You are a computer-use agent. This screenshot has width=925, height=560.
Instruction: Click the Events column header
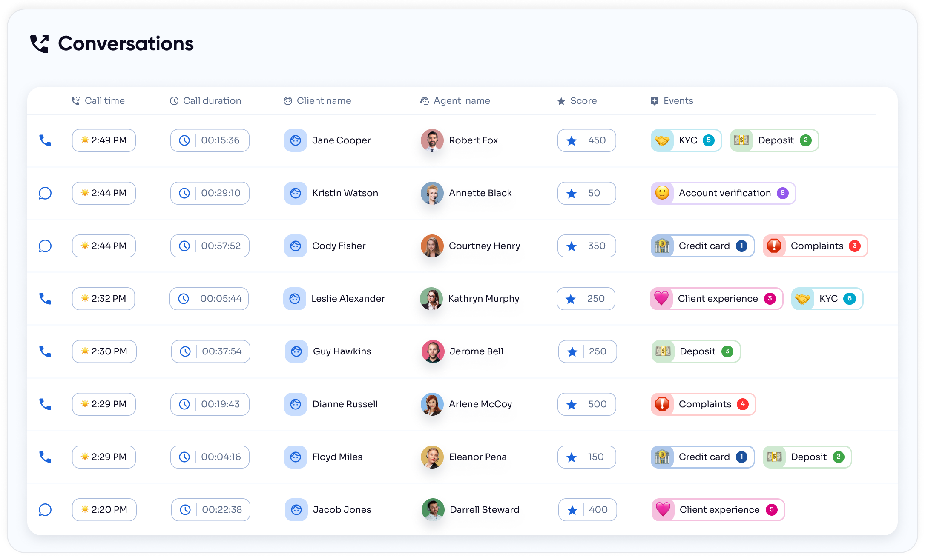tap(678, 101)
